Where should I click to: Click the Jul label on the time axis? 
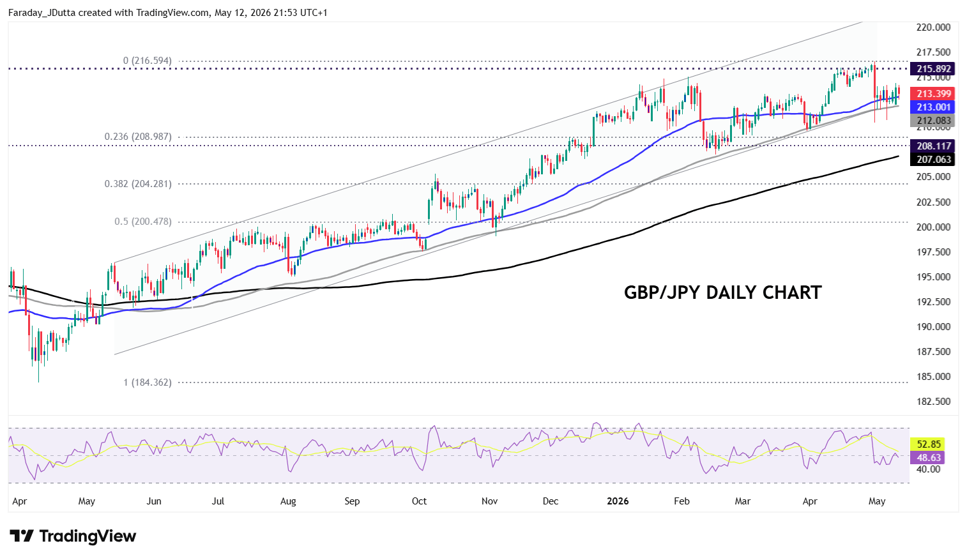point(218,501)
